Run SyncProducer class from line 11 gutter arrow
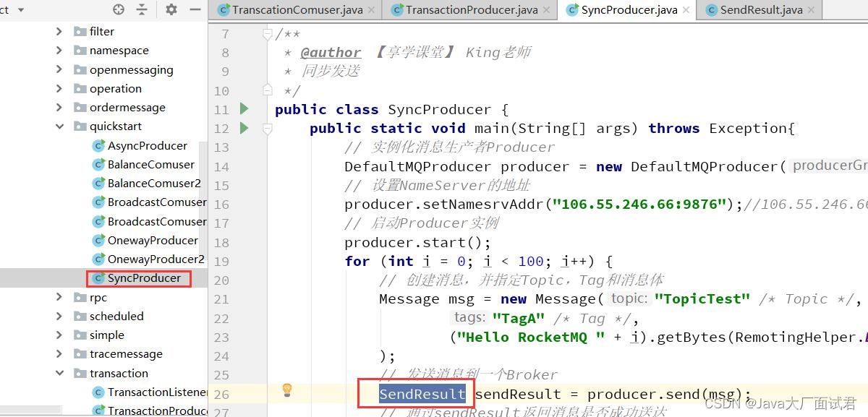This screenshot has width=868, height=417. point(244,109)
